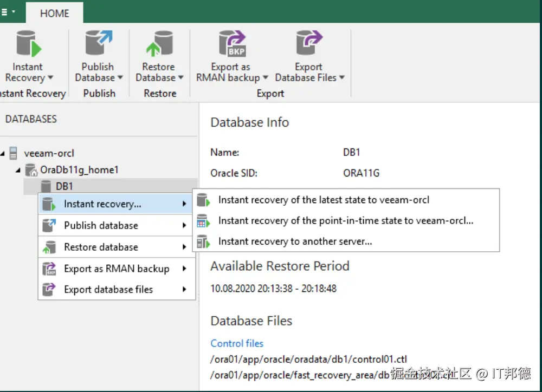Image resolution: width=542 pixels, height=392 pixels.
Task: Select Instant recovery to another server
Action: pyautogui.click(x=295, y=241)
